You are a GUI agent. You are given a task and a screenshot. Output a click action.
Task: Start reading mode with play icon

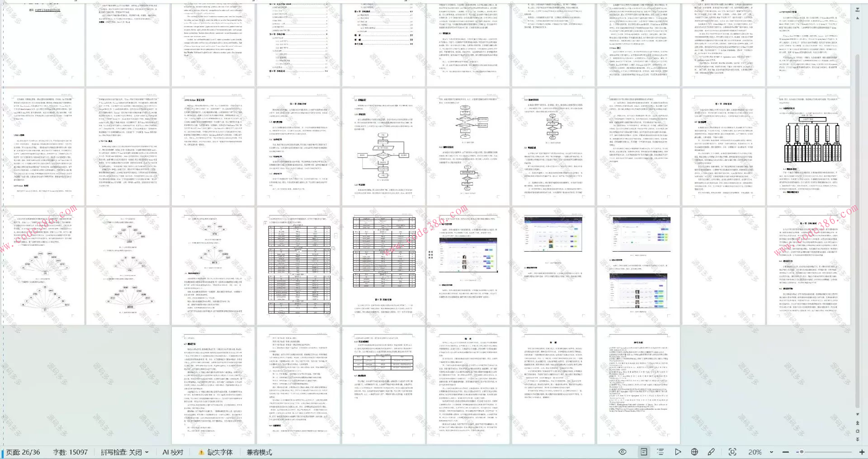click(x=678, y=452)
